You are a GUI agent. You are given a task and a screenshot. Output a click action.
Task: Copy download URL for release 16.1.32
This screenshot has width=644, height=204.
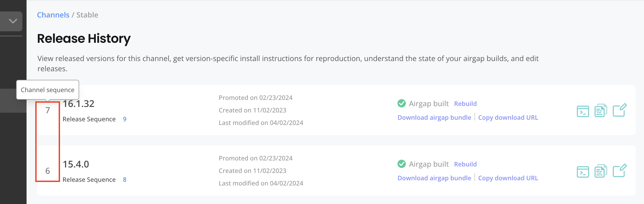508,117
